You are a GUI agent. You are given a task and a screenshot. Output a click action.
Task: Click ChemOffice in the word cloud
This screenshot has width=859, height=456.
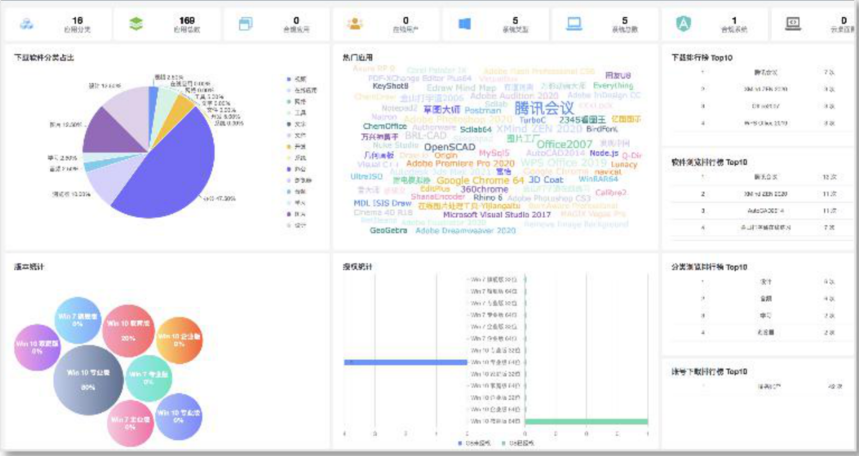click(385, 126)
